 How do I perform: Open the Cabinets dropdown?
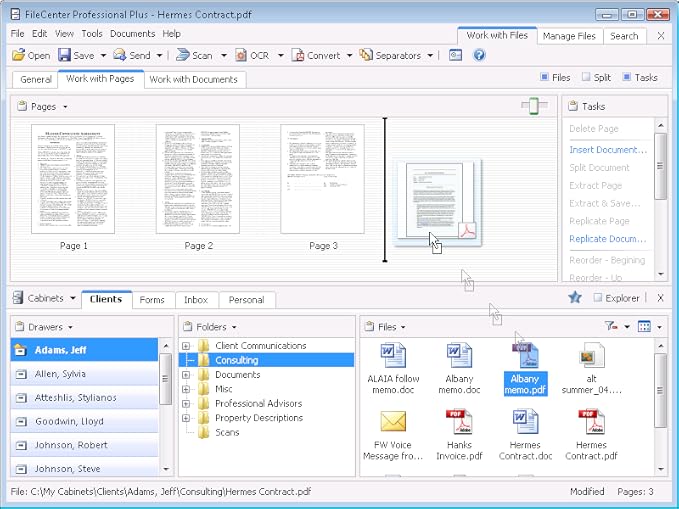pyautogui.click(x=46, y=298)
